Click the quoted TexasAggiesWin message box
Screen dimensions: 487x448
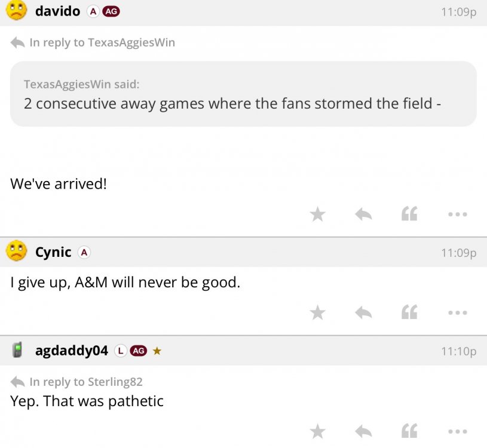(243, 94)
